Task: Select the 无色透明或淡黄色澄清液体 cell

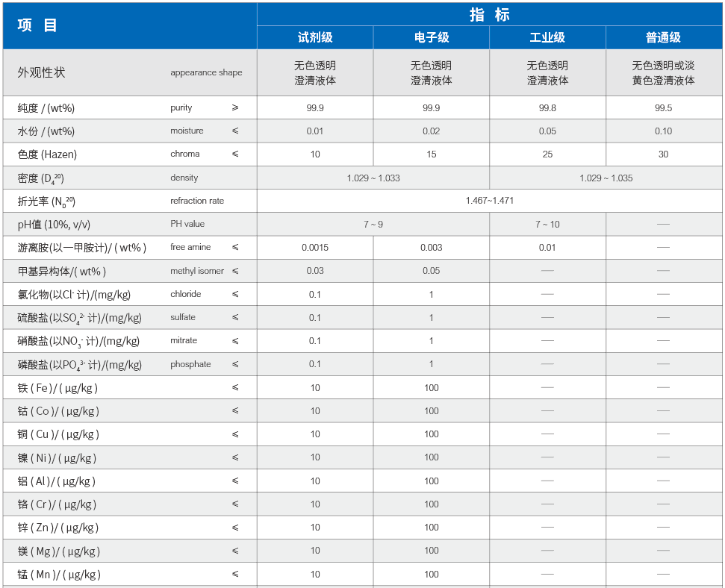Action: [x=663, y=73]
